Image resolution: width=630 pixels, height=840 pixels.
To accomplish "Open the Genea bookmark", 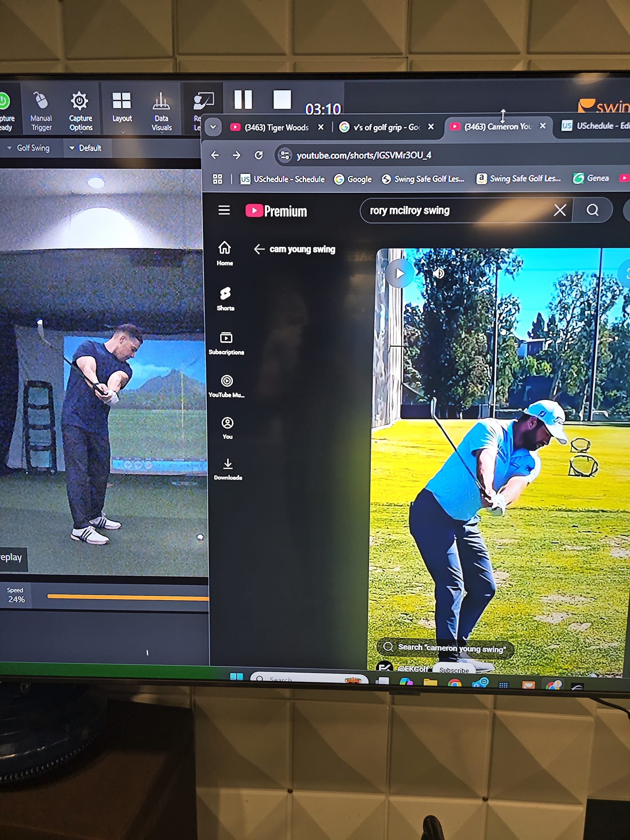I will click(591, 178).
